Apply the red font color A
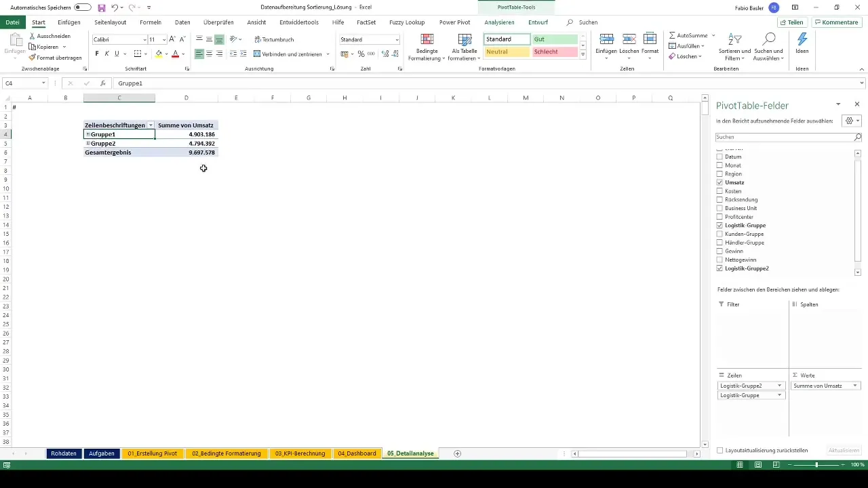This screenshot has width=868, height=488. click(175, 54)
